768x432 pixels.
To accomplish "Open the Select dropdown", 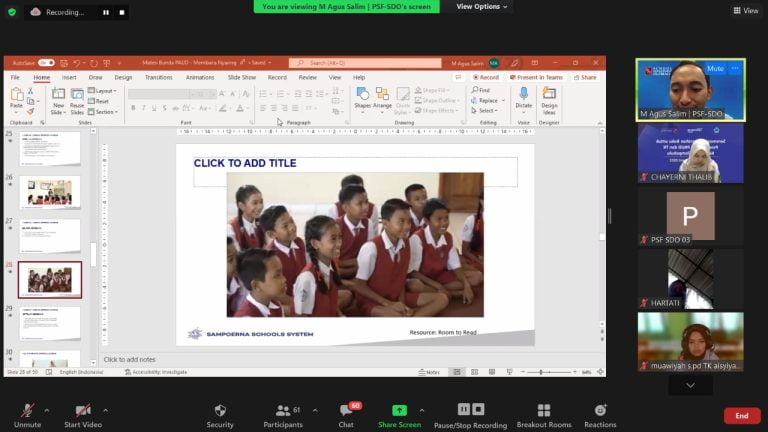I will click(484, 111).
